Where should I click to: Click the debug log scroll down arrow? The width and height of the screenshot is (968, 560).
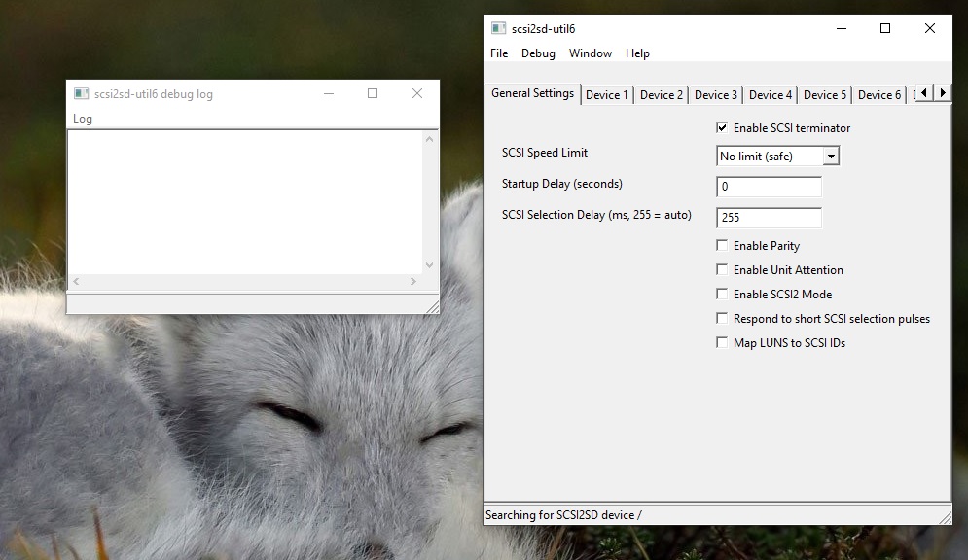point(430,265)
